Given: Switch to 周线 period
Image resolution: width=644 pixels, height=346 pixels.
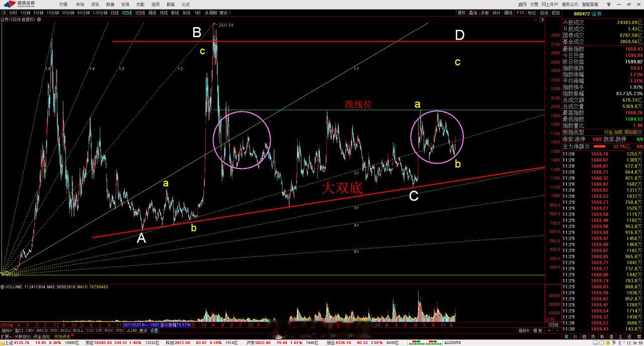Looking at the screenshot, I should (152, 13).
